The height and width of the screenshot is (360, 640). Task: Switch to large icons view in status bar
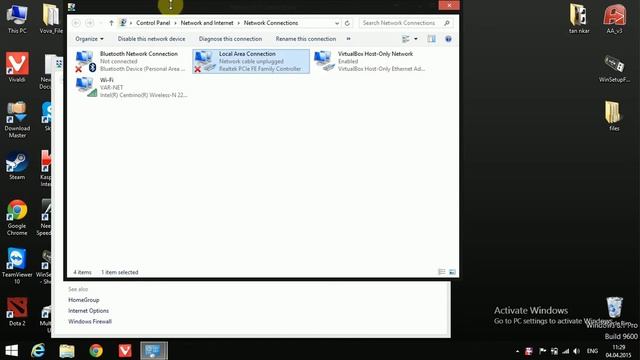click(452, 272)
